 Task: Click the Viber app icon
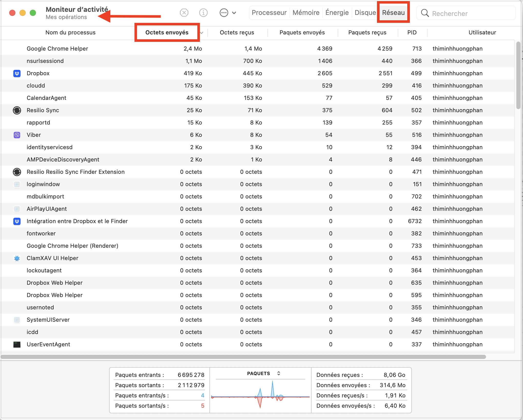17,135
